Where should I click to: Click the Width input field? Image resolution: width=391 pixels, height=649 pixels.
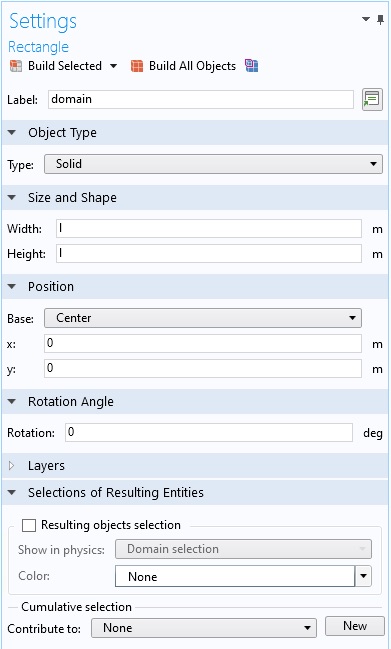[209, 228]
